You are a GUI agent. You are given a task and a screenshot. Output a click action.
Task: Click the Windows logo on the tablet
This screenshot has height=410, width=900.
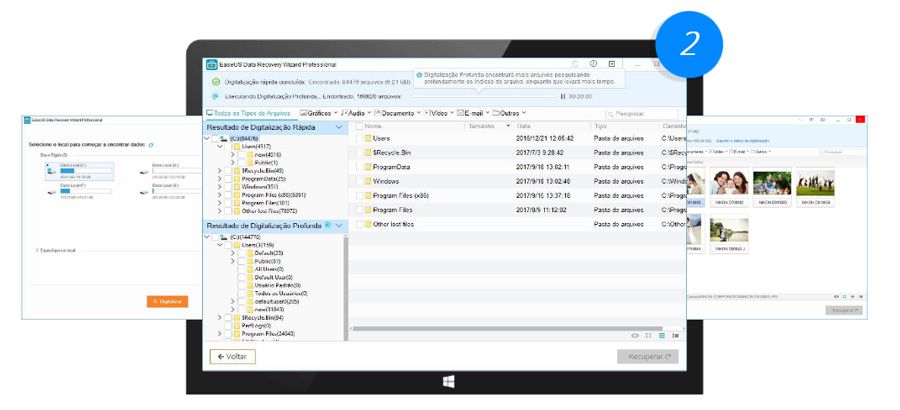pyautogui.click(x=449, y=382)
